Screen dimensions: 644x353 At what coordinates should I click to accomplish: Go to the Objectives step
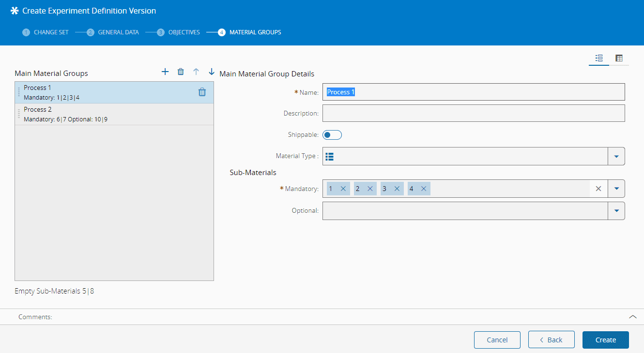pyautogui.click(x=184, y=32)
